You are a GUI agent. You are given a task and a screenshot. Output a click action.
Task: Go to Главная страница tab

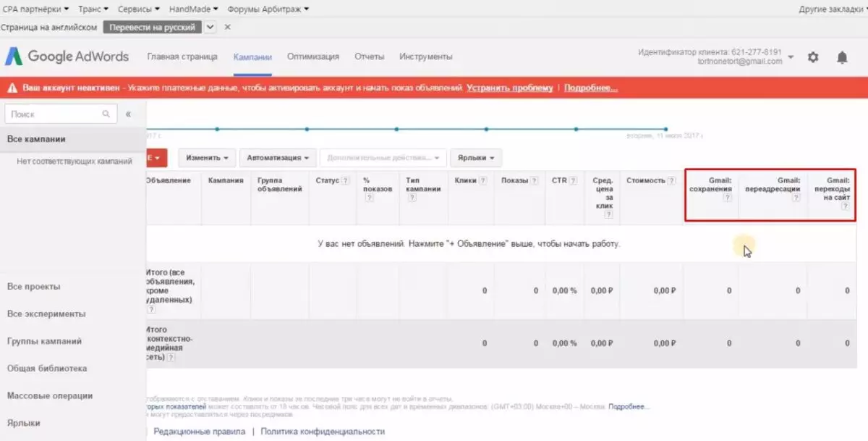point(182,56)
